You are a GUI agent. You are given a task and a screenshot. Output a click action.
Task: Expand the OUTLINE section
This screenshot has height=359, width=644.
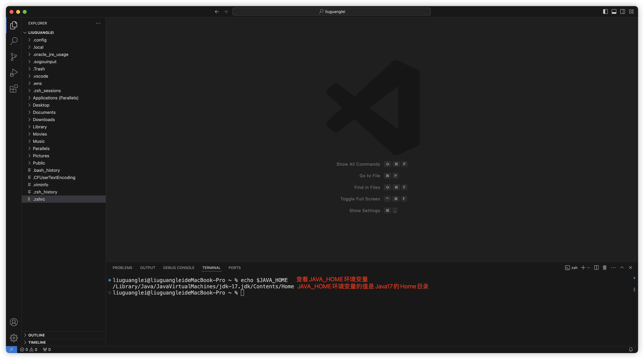click(37, 335)
